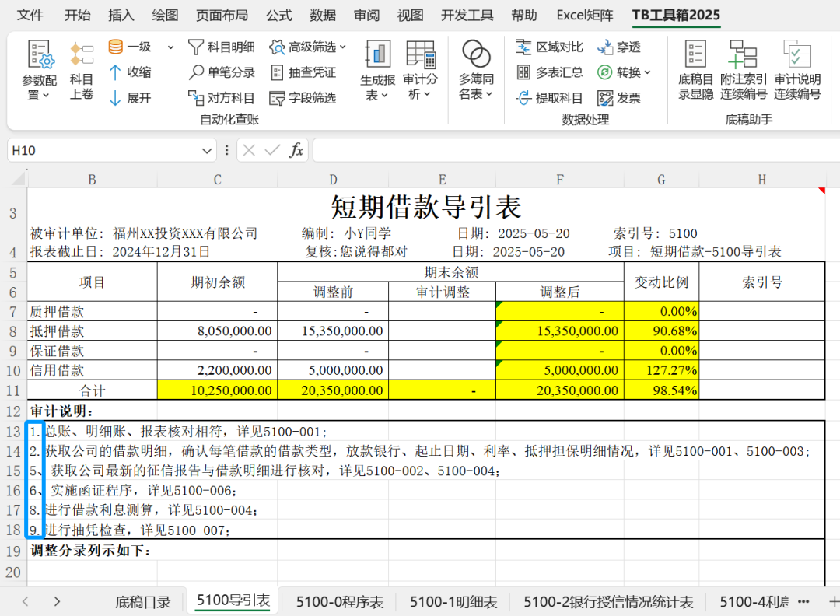840x616 pixels.
Task: Click the 生成报表 chart icon
Action: click(378, 54)
